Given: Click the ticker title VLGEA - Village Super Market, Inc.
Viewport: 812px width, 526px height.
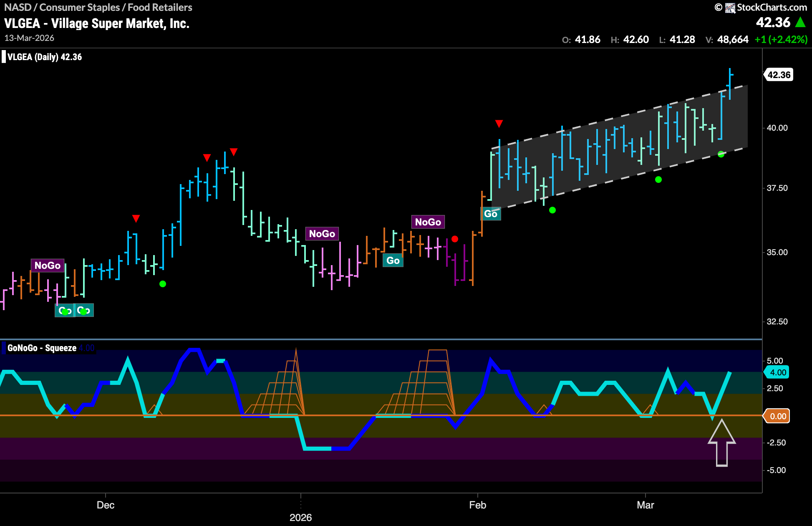Looking at the screenshot, I should pyautogui.click(x=97, y=23).
